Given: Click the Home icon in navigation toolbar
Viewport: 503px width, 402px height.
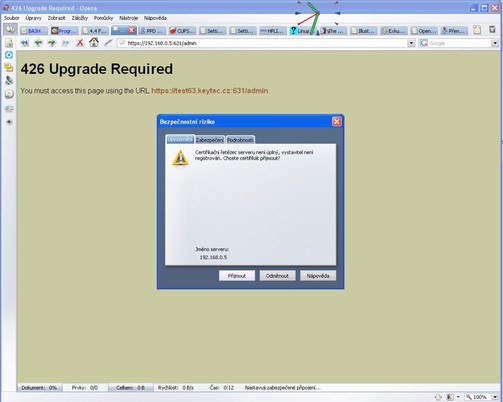Looking at the screenshot, I should (94, 42).
